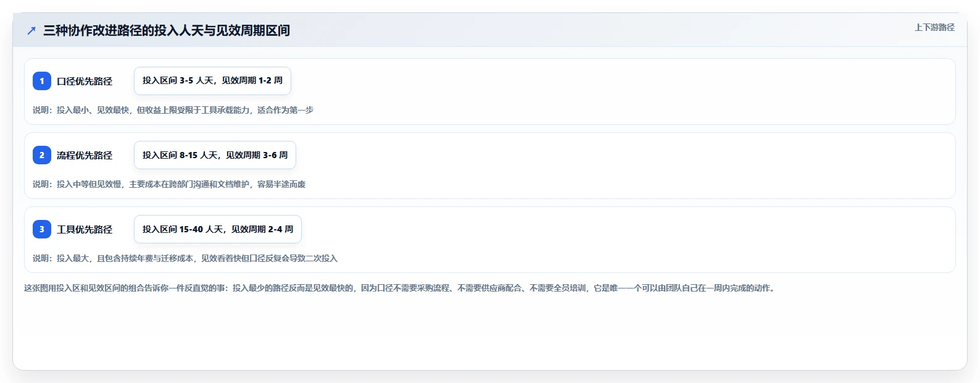Click the note starting 说明：投入最小、见效最快
This screenshot has height=383, width=980.
[x=173, y=110]
